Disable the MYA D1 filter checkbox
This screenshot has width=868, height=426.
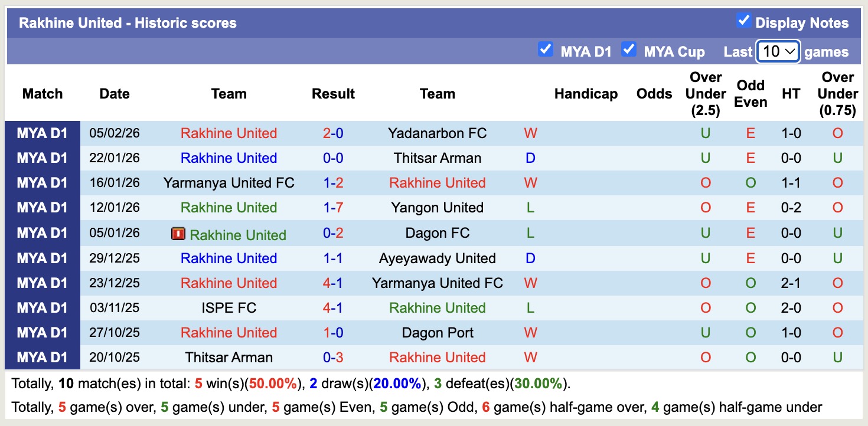546,50
